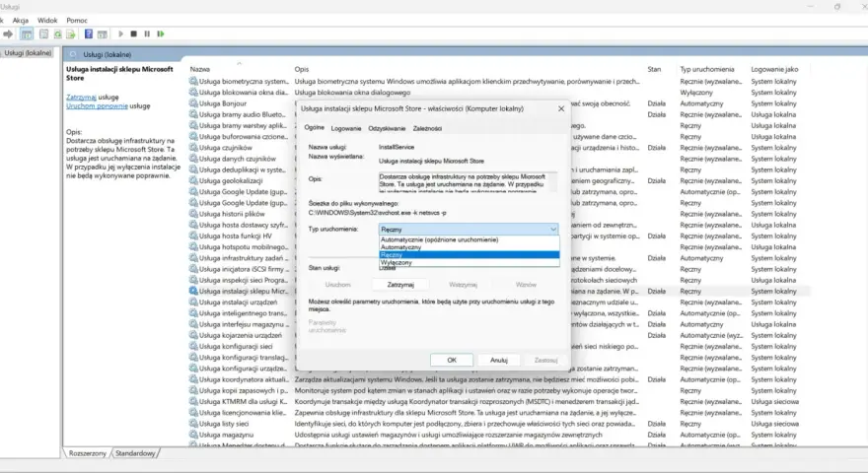The width and height of the screenshot is (868, 473).
Task: Choose Automatycznie (opóźnione uruchomienie) option
Action: click(x=469, y=239)
